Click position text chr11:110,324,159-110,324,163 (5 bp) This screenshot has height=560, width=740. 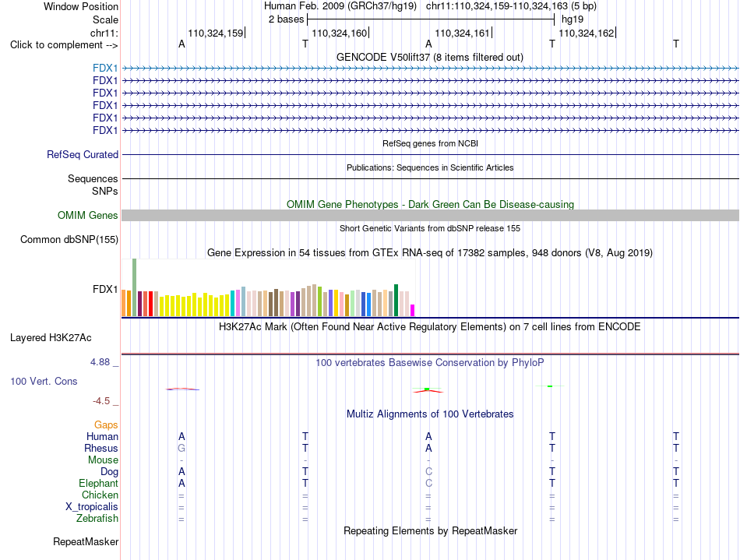pos(511,6)
